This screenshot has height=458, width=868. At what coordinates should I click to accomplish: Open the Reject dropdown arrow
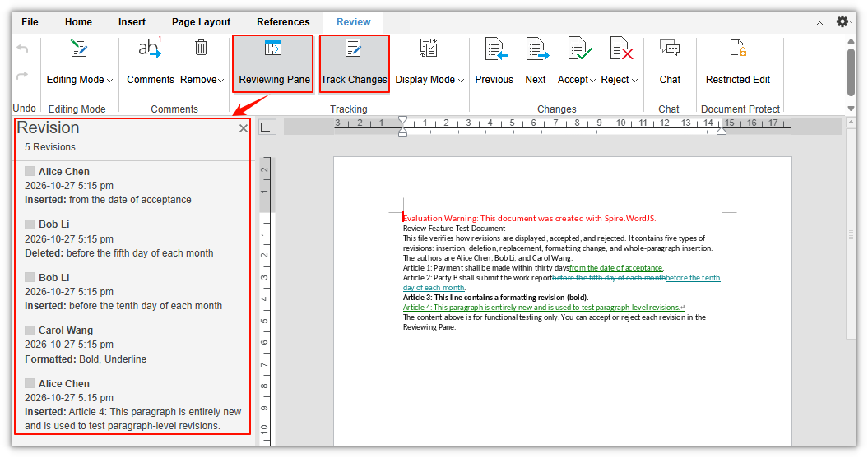coord(634,81)
